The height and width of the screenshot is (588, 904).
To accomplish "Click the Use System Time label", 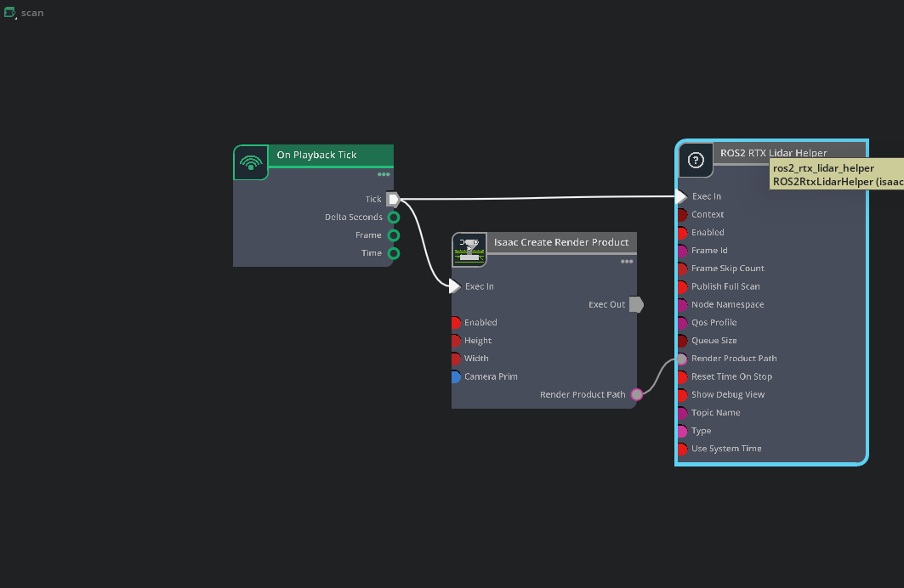I will coord(726,449).
